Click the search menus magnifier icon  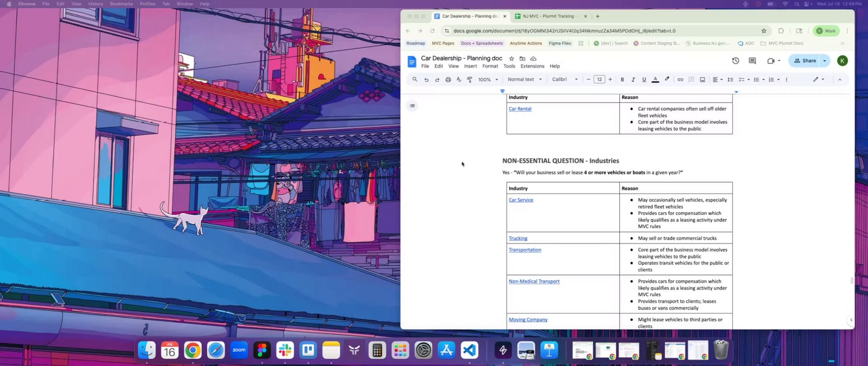415,79
